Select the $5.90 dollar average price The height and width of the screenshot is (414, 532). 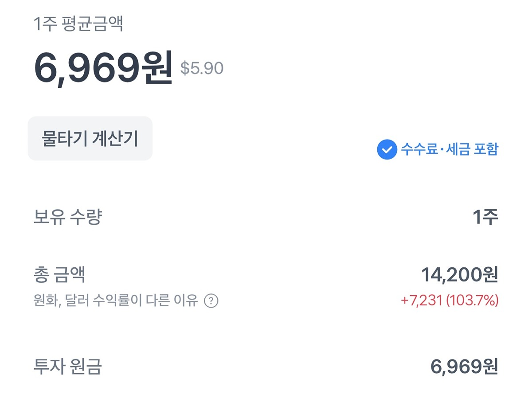tap(202, 68)
